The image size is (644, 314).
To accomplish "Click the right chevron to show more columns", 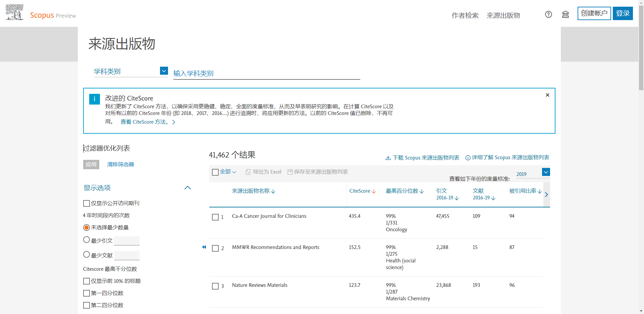I will 546,195.
